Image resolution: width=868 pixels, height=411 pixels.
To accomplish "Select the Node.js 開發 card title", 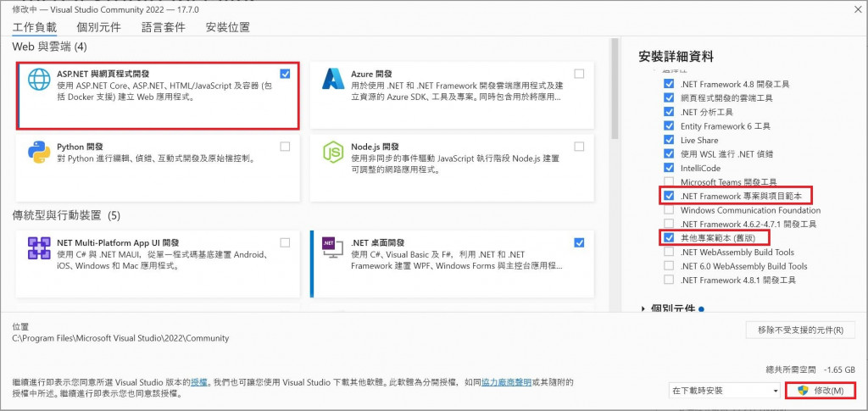I will (375, 147).
